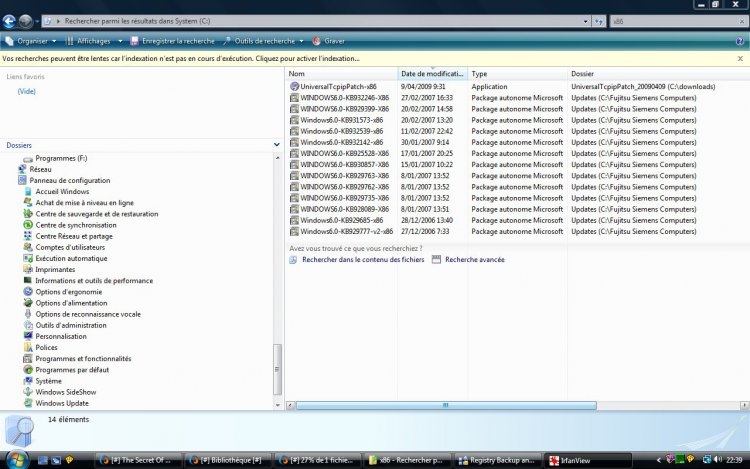Sort by the Dossier column header
This screenshot has width=750, height=469.
(658, 74)
